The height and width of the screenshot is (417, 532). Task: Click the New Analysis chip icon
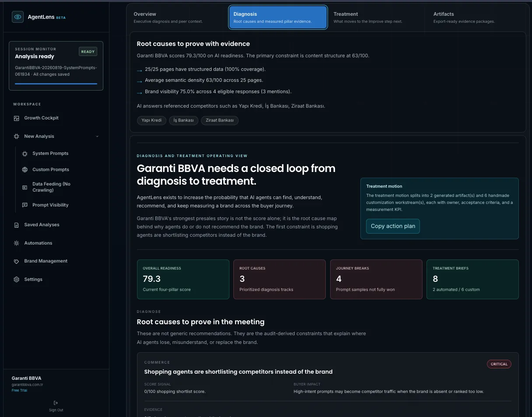[17, 137]
